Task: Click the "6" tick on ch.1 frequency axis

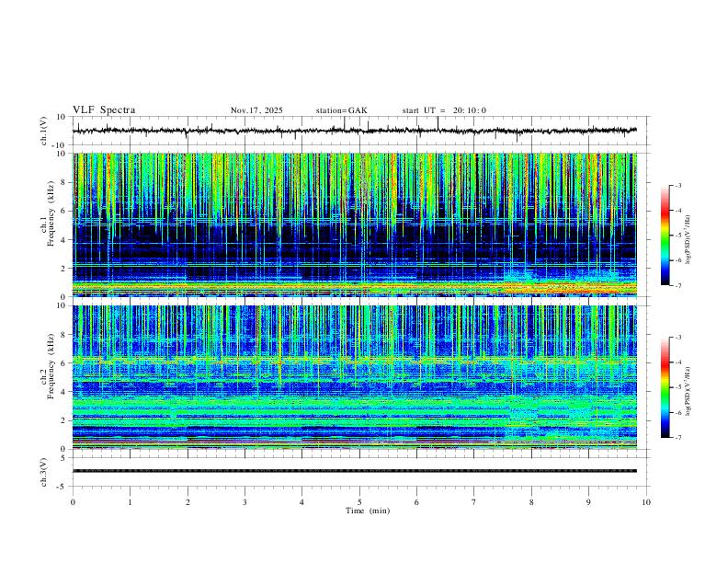Action: [64, 211]
